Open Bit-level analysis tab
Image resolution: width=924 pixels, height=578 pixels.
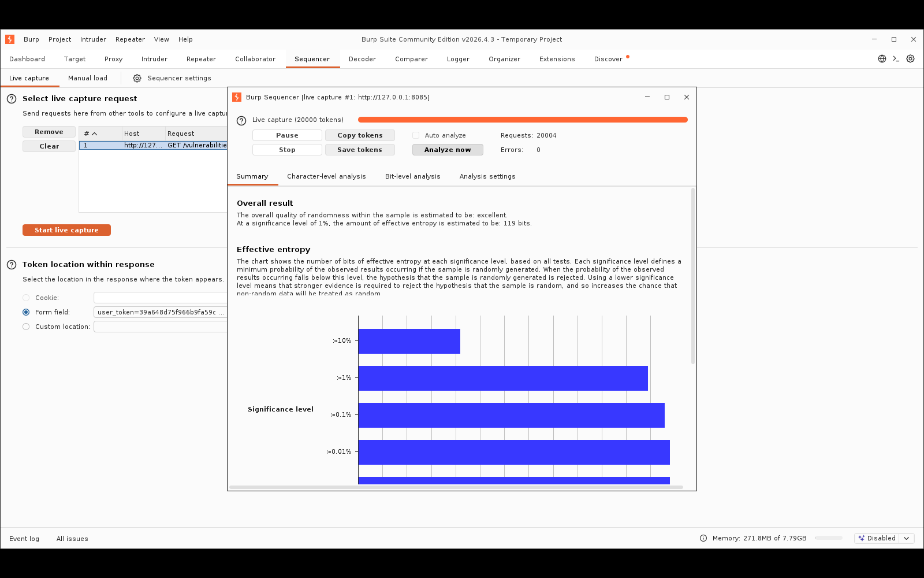(x=412, y=176)
